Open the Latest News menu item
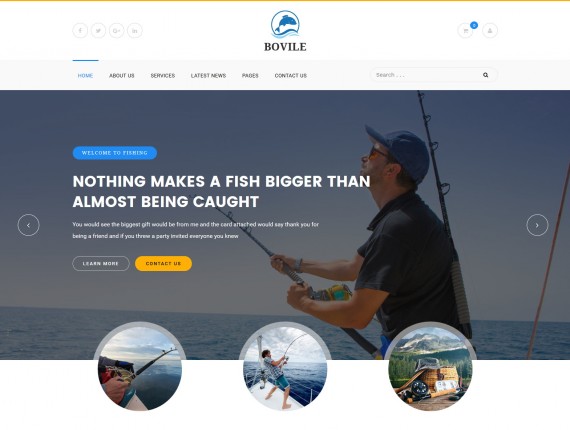 point(208,76)
